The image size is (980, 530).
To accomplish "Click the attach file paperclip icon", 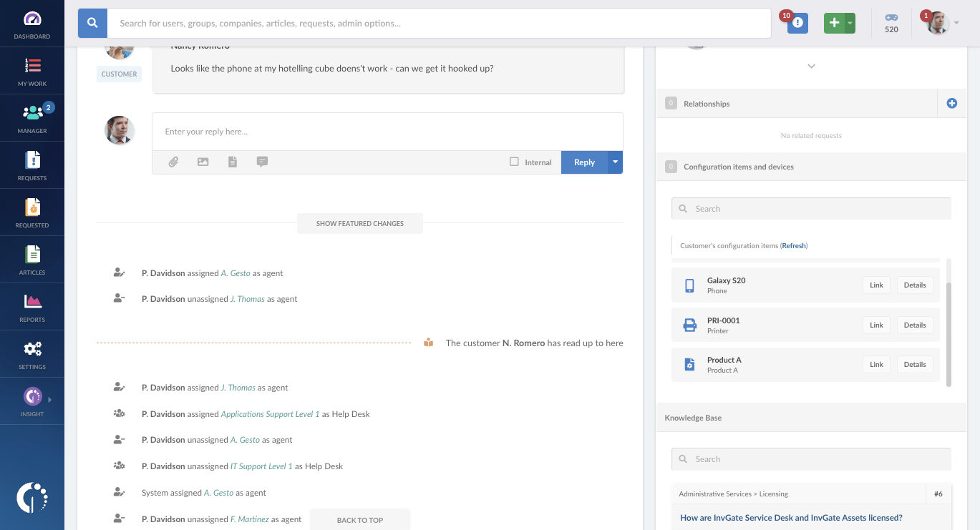I will 173,162.
